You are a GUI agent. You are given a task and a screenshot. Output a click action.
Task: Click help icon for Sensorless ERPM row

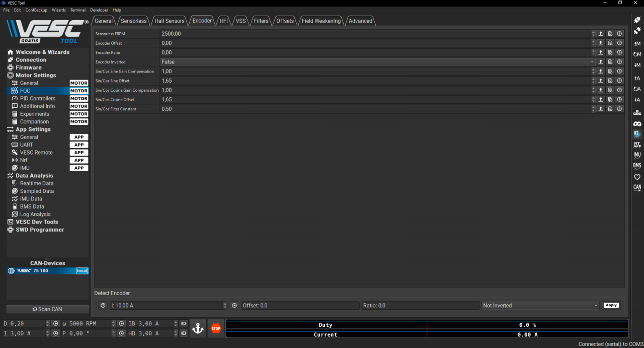click(619, 34)
